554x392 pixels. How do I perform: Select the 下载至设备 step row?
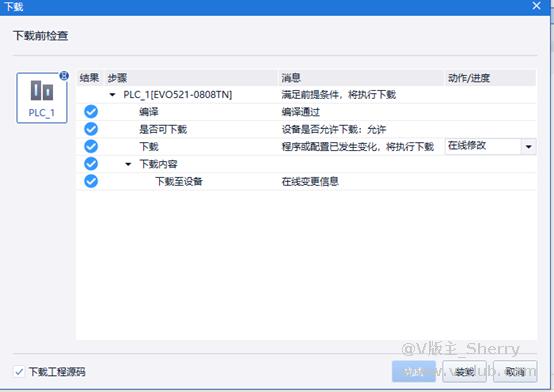[306, 181]
